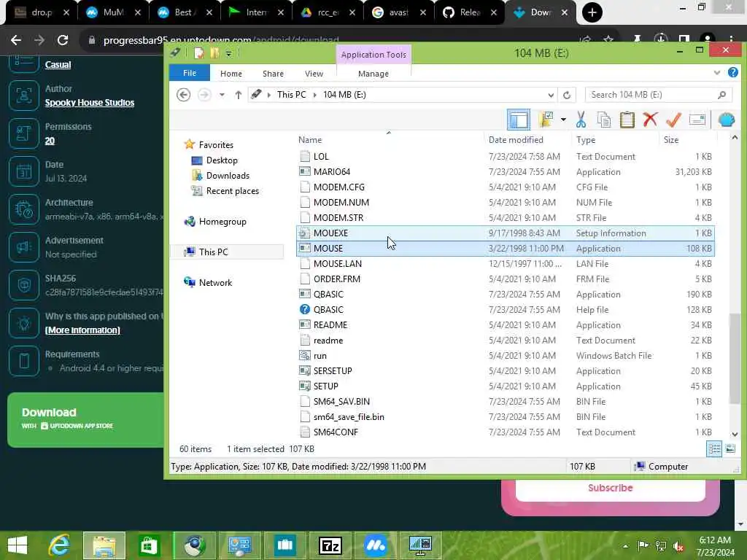Select the SM64CONF text document
The height and width of the screenshot is (560, 747).
pyautogui.click(x=505, y=432)
